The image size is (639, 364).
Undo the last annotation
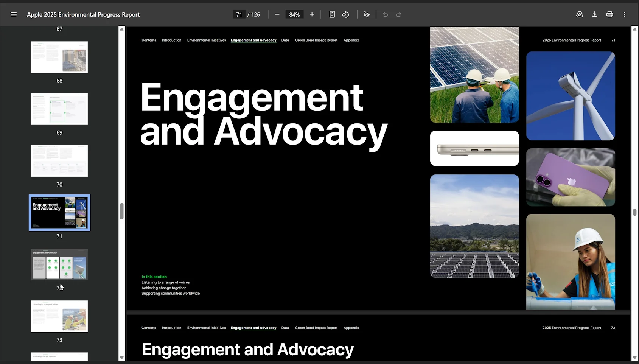point(385,14)
